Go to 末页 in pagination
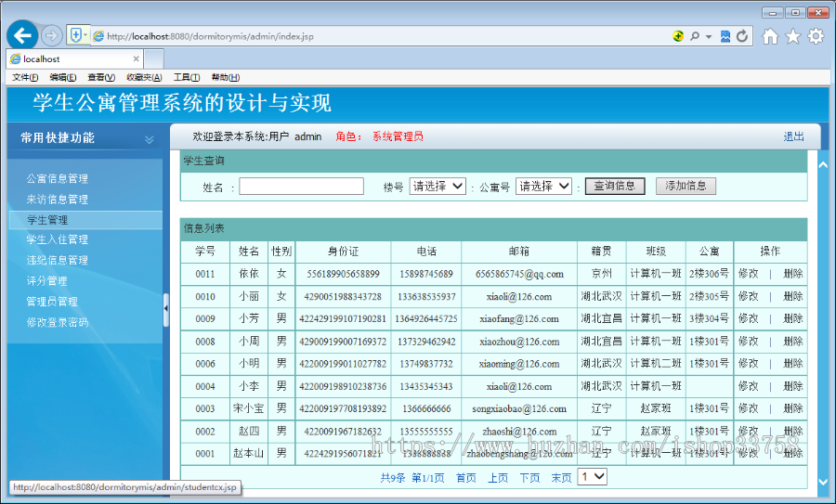The width and height of the screenshot is (836, 504). [561, 478]
